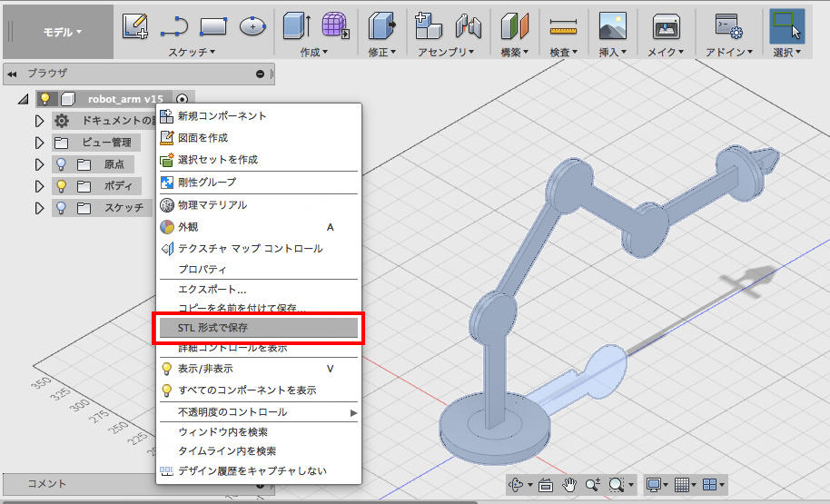The width and height of the screenshot is (830, 504).
Task: Choose 剛性グループ menu entry
Action: pos(259,183)
